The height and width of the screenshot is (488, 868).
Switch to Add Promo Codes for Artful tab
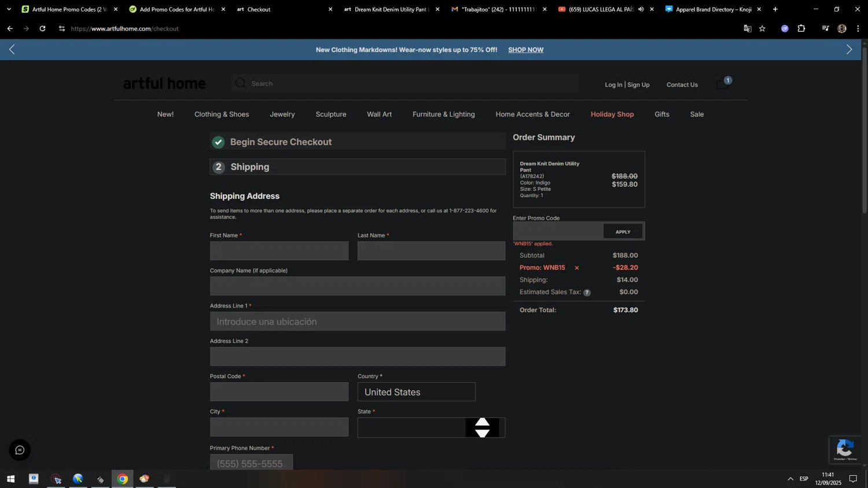177,9
